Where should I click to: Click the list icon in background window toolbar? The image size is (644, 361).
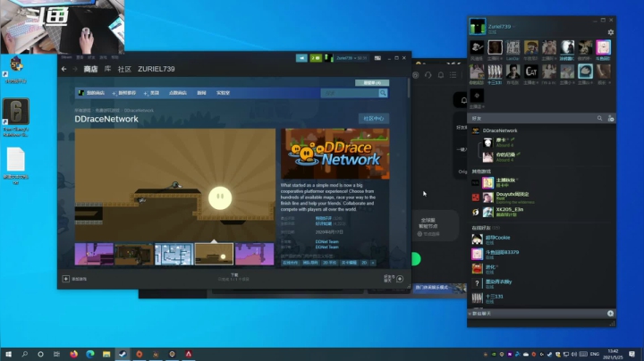453,75
